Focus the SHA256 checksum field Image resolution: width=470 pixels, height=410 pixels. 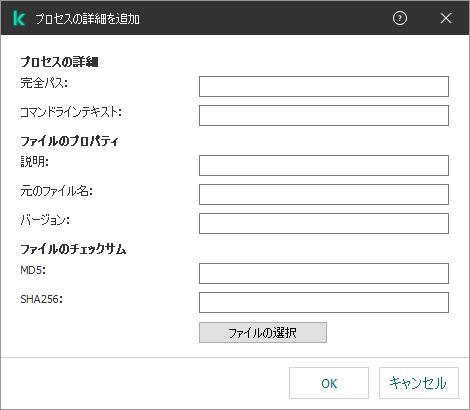point(324,303)
